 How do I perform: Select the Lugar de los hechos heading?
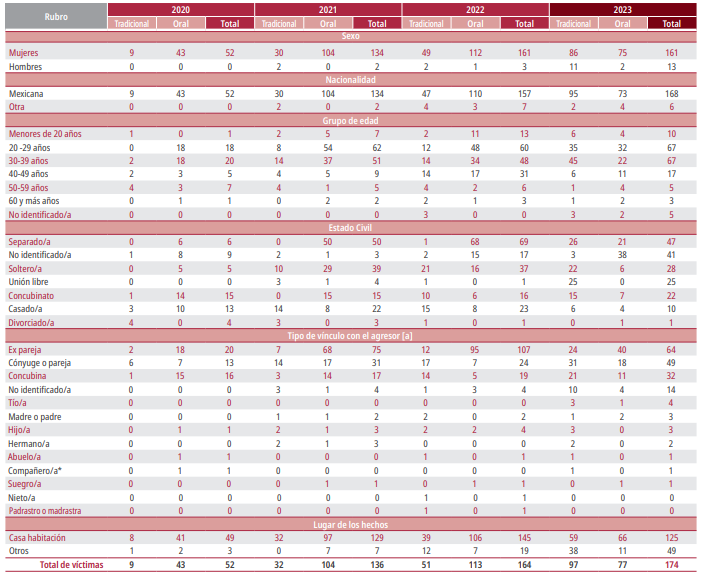pyautogui.click(x=349, y=523)
